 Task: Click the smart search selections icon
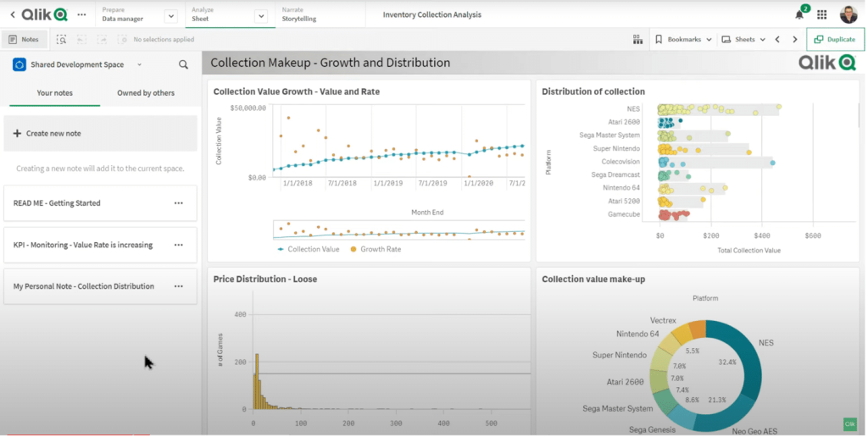click(x=61, y=39)
